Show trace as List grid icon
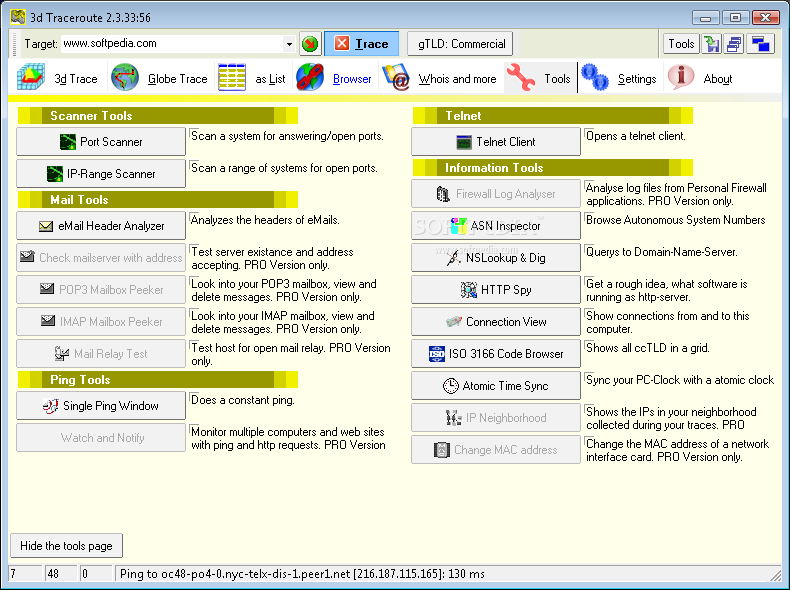 click(x=232, y=78)
